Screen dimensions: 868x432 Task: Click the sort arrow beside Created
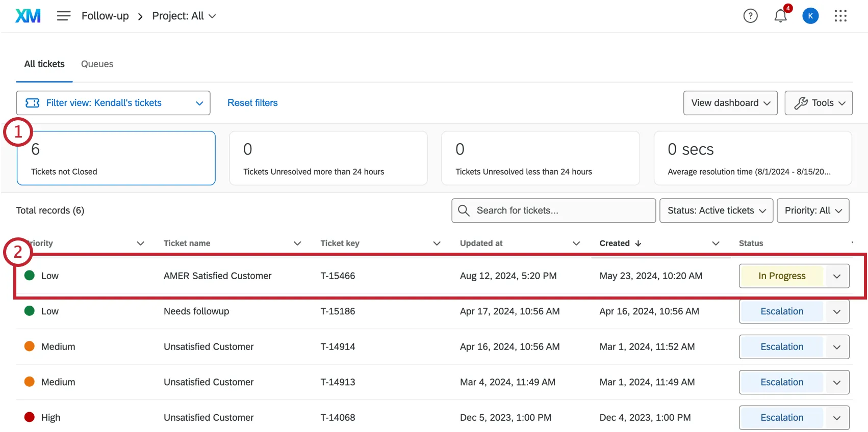(x=638, y=244)
